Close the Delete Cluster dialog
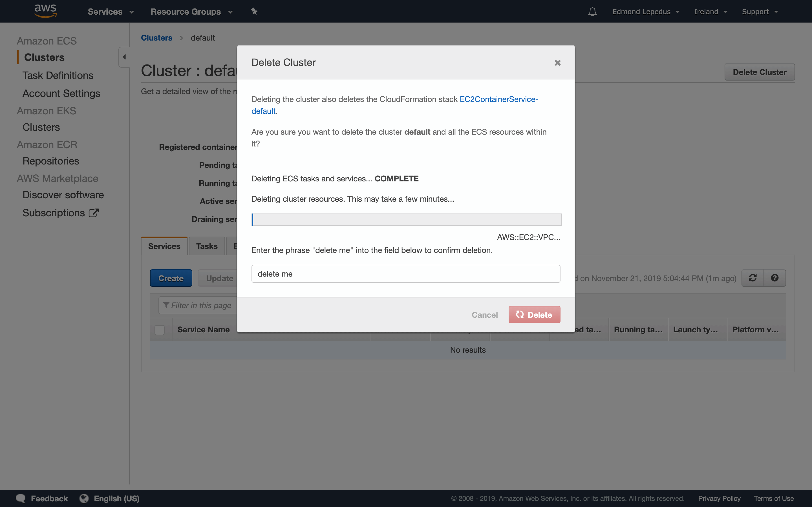The height and width of the screenshot is (507, 812). click(x=557, y=62)
